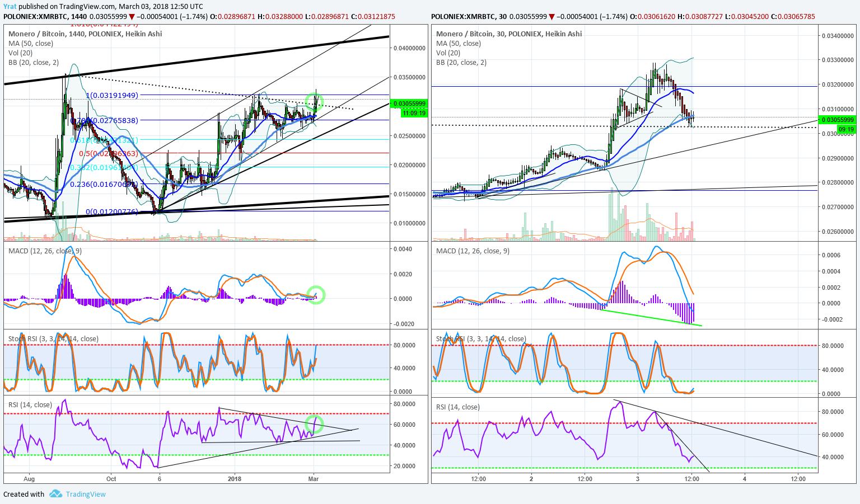Viewport: 860px width, 504px height.
Task: Click the 0.02600000 price axis label on the 30-minute chart
Action: tap(838, 232)
